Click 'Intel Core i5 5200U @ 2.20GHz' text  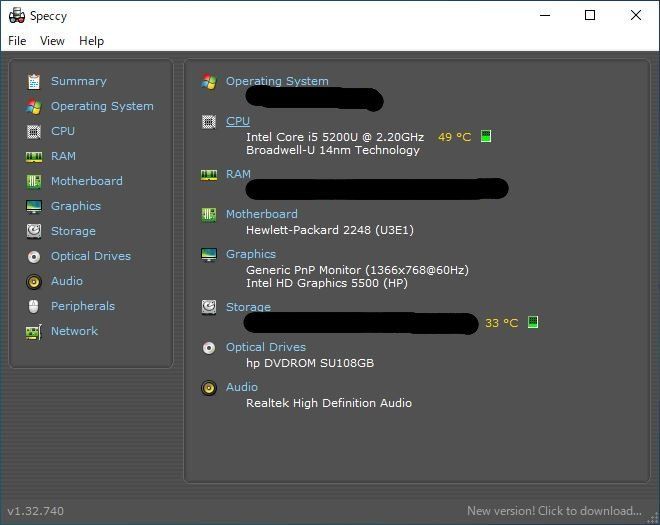[x=335, y=137]
